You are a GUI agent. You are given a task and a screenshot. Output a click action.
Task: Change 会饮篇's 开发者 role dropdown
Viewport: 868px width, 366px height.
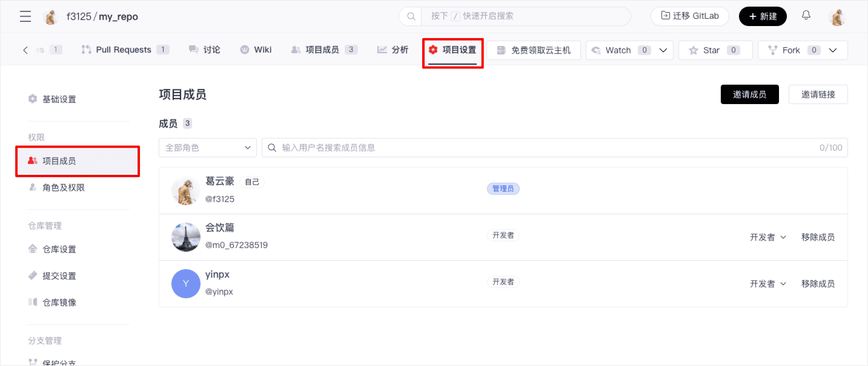click(767, 237)
